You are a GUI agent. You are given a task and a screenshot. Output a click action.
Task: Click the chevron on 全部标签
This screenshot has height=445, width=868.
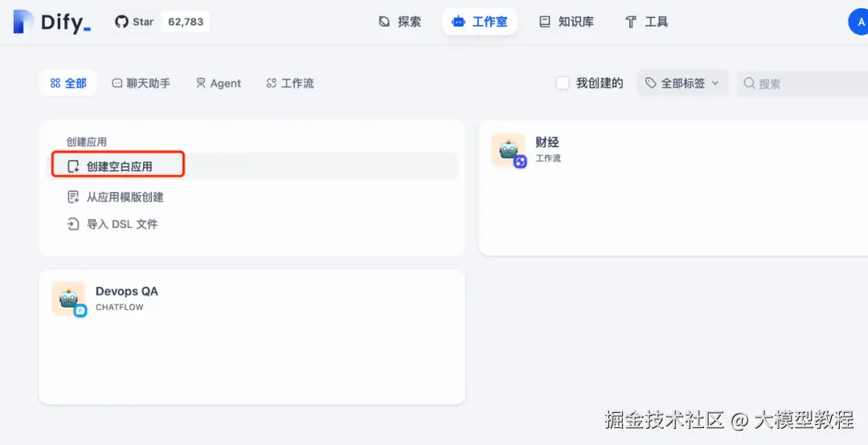(715, 83)
